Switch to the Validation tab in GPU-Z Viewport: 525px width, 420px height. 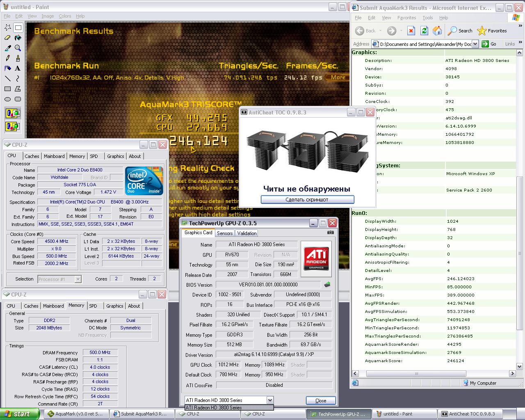(247, 233)
